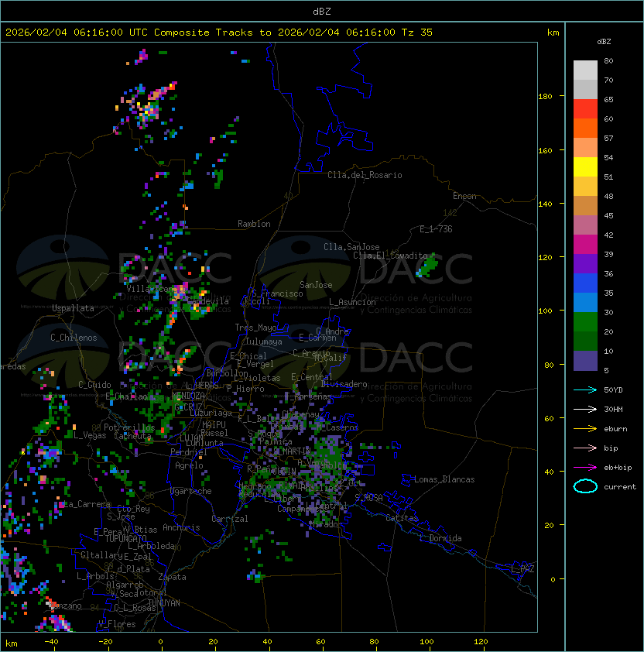Select the purple 36–39 dBZ swatch
This screenshot has width=644, height=652.
585,263
